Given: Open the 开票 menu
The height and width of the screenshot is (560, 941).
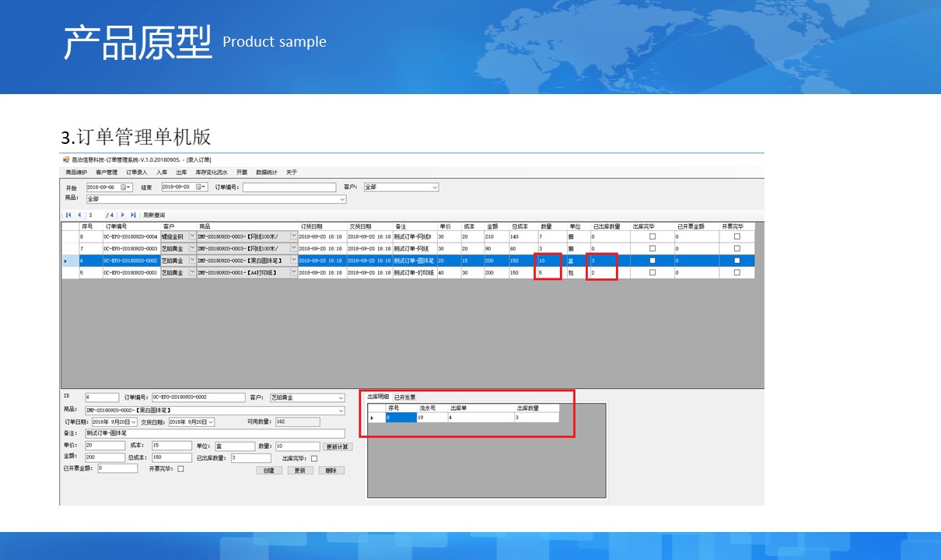Looking at the screenshot, I should click(x=242, y=172).
